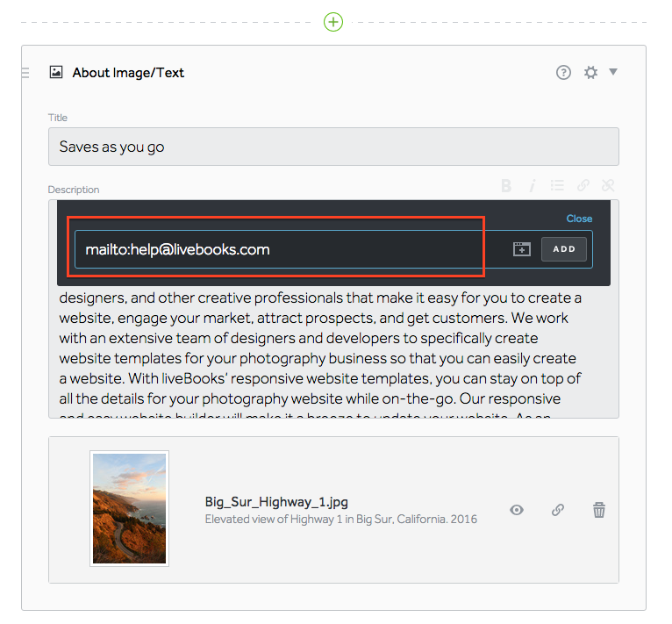Toggle visibility eye for Big_Sur_Highway_1.jpg
The image size is (672, 624).
517,510
